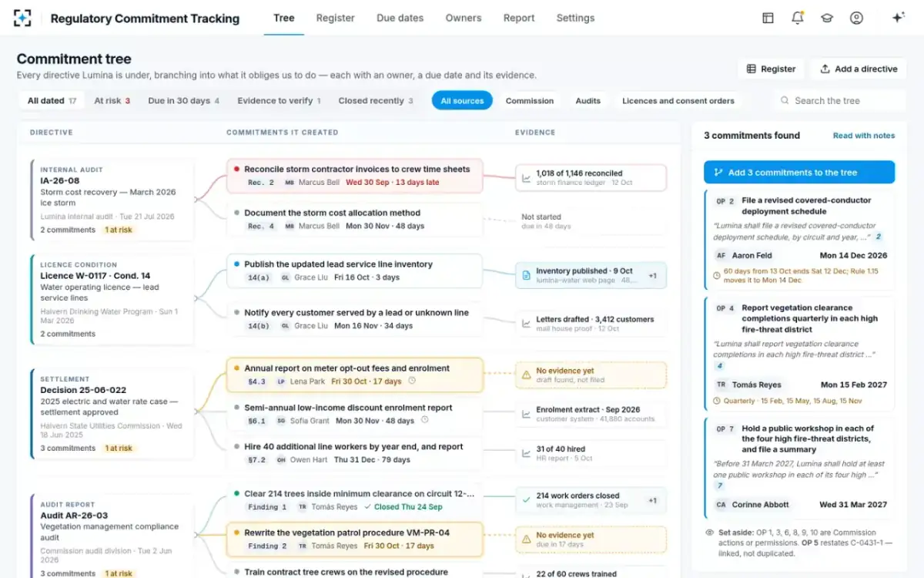Open the Settings tab
924x578 pixels.
pyautogui.click(x=575, y=18)
